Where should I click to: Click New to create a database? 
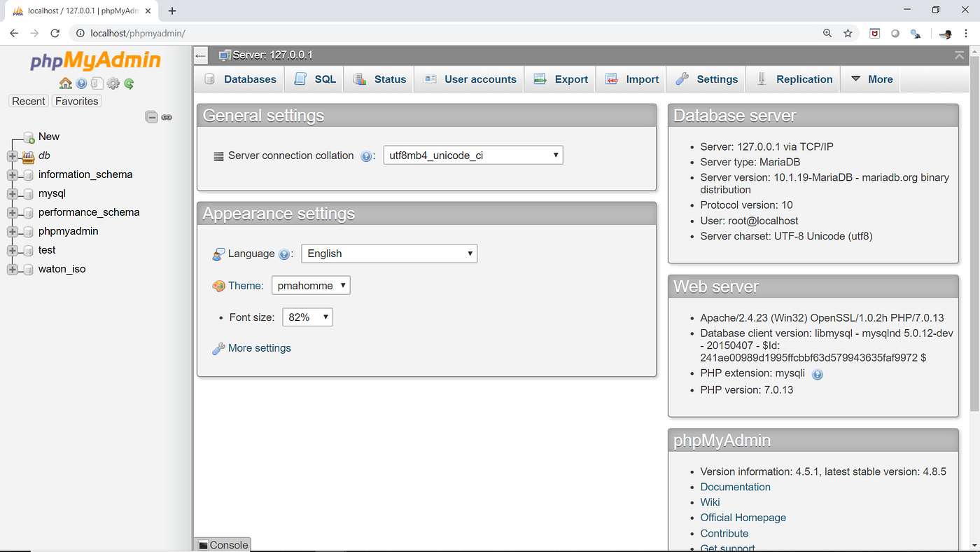[49, 137]
